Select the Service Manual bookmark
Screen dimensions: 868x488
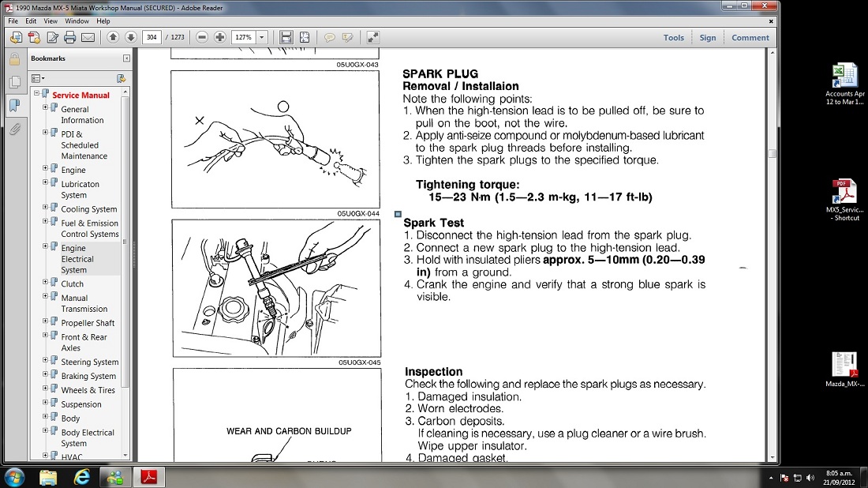pos(80,96)
